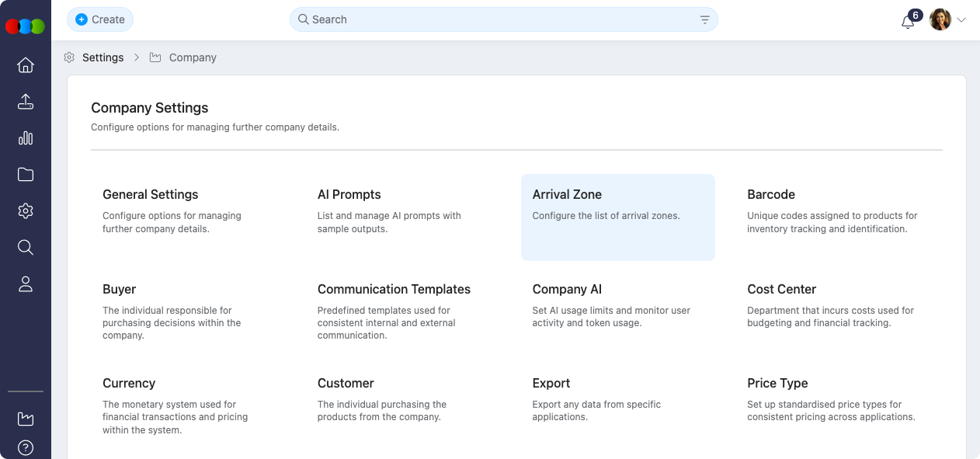Open the upload icon in sidebar
This screenshot has height=459, width=980.
26,102
